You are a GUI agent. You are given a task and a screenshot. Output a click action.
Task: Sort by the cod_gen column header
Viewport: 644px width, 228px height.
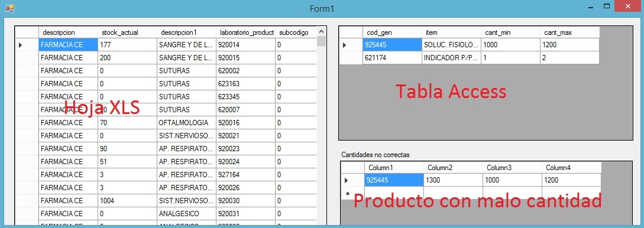pos(392,32)
